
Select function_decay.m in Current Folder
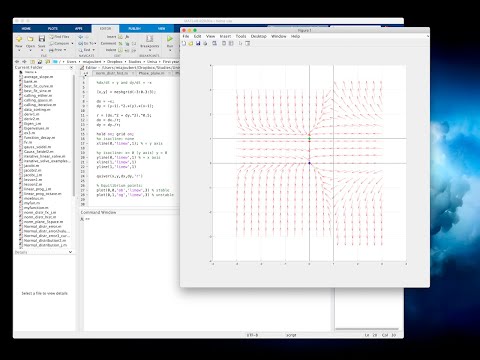(39, 137)
